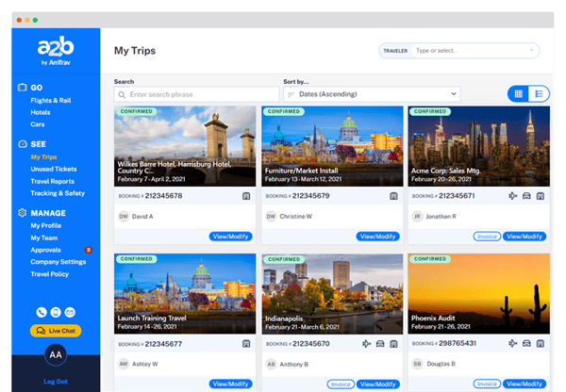This screenshot has width=566, height=392.
Task: Click Invoice button for Jonathan R's trip
Action: (x=487, y=237)
